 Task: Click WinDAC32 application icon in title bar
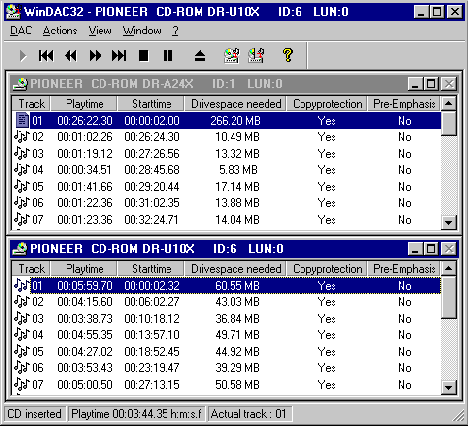point(14,12)
